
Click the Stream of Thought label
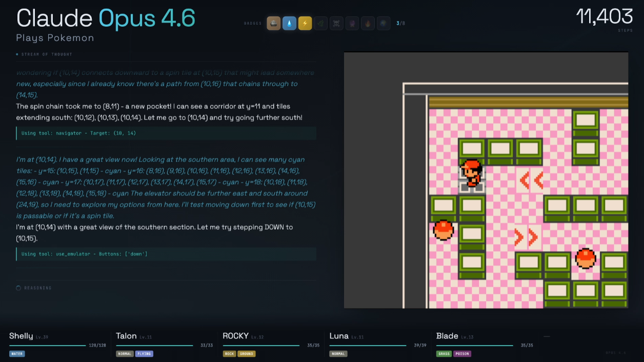coord(47,54)
